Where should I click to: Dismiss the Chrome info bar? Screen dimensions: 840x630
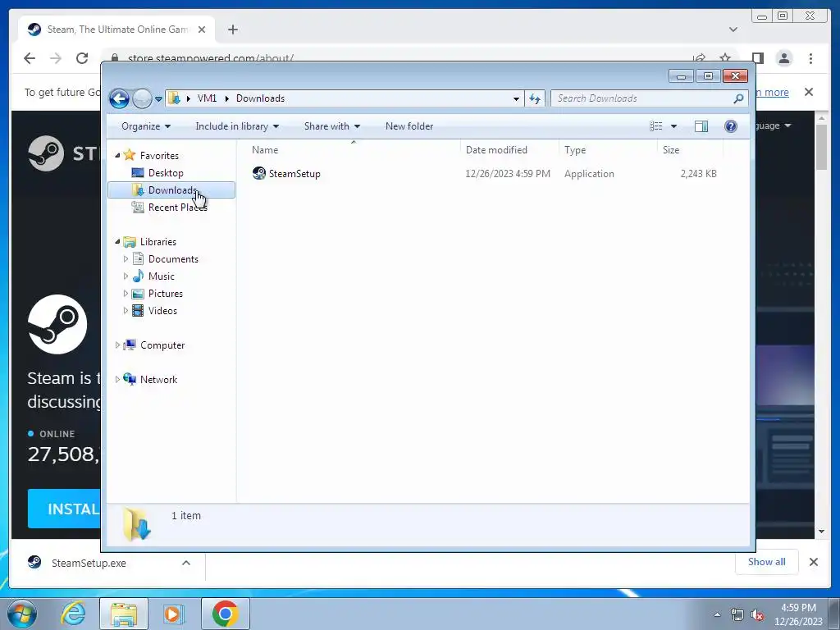coord(808,92)
